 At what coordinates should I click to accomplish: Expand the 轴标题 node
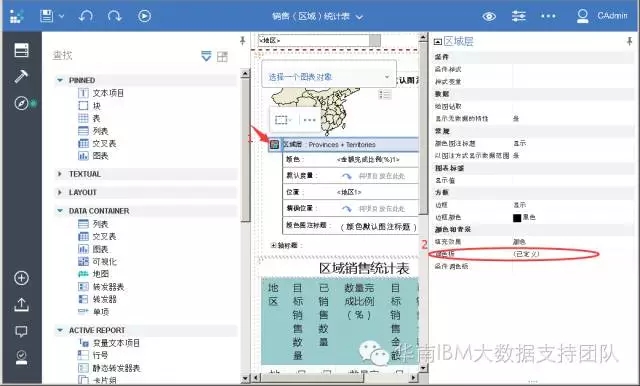click(273, 245)
